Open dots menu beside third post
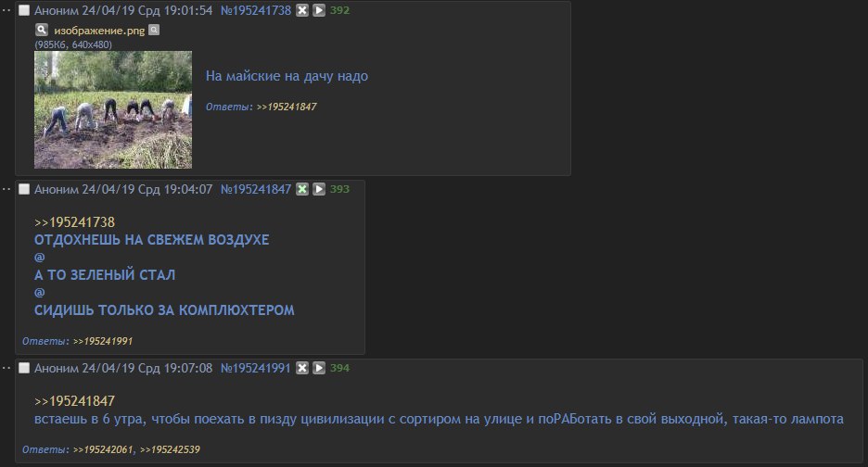The image size is (868, 467). click(x=6, y=368)
